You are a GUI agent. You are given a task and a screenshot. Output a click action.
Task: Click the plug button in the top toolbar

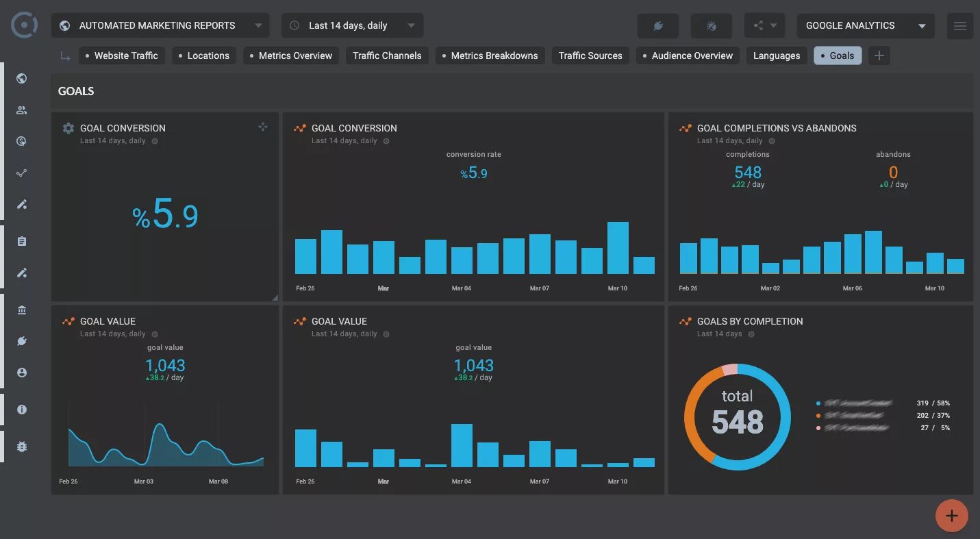tap(658, 26)
